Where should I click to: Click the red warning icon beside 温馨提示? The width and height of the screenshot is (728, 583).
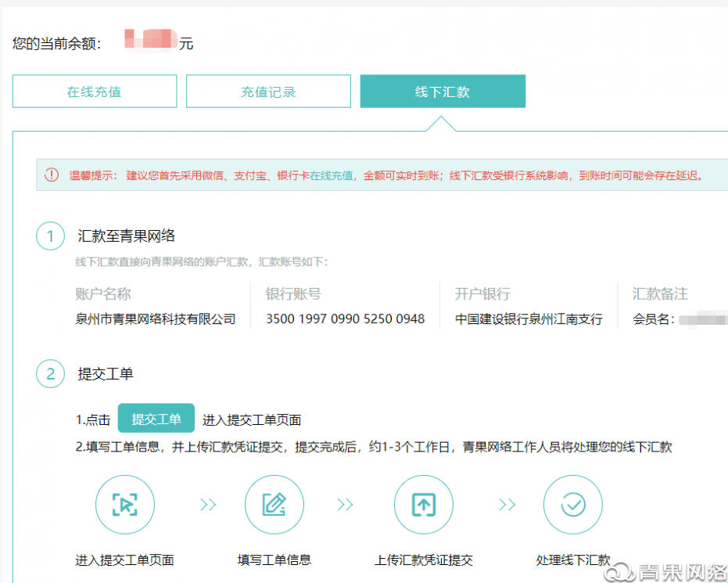pos(52,175)
